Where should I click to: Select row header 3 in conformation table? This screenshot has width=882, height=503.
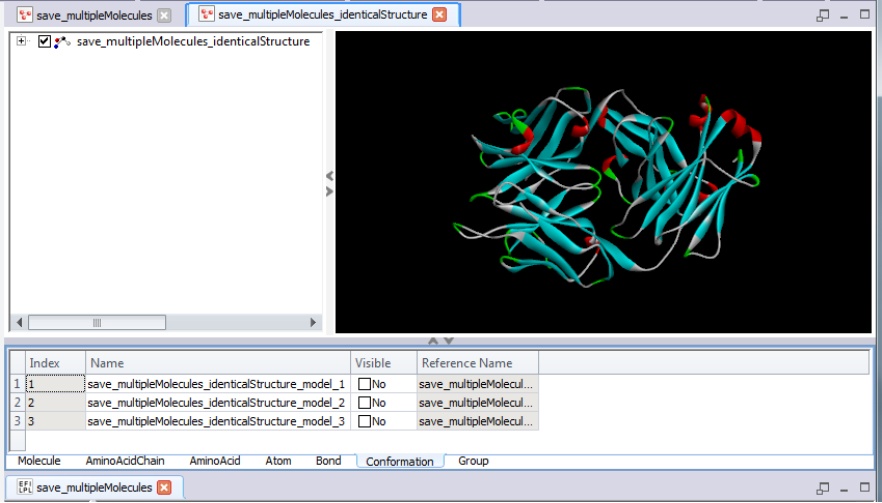17,421
